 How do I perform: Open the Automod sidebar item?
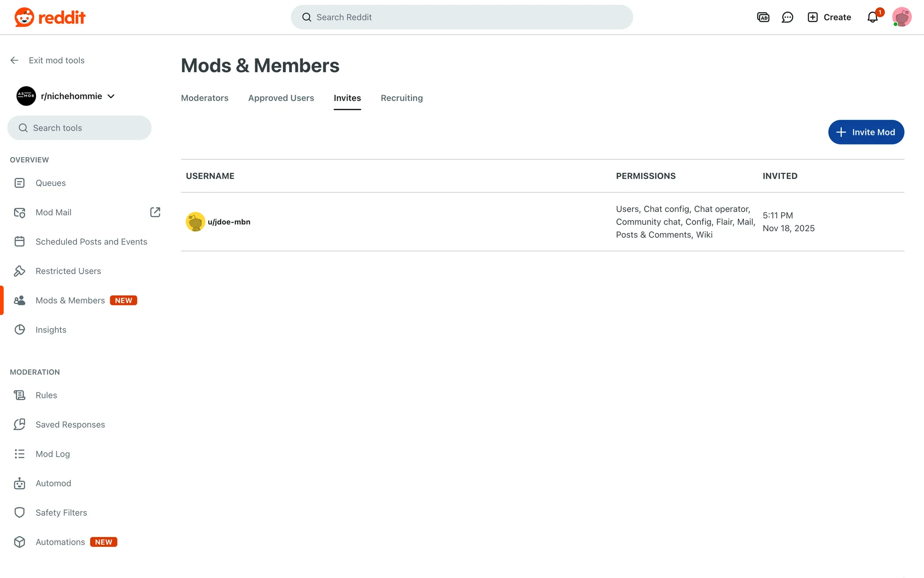53,483
